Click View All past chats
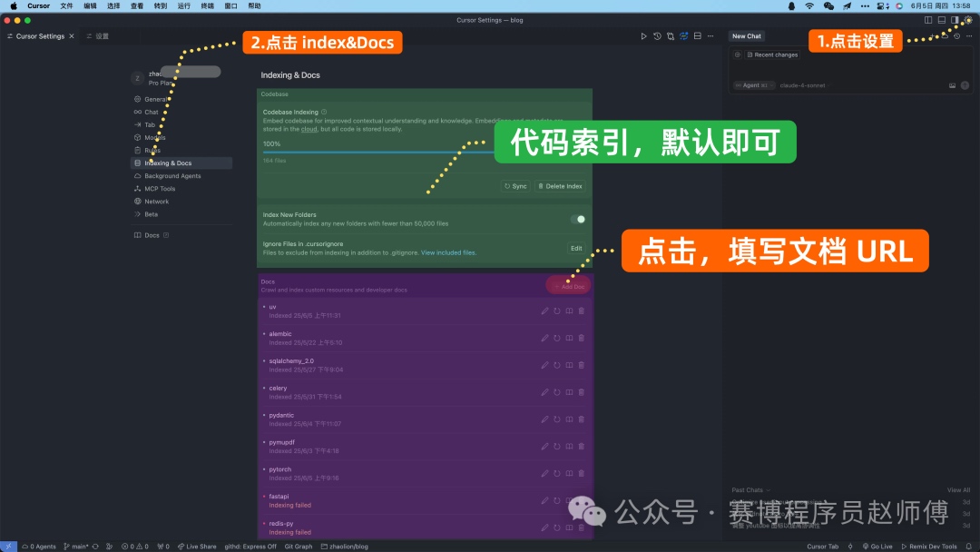The image size is (980, 552). click(x=959, y=490)
